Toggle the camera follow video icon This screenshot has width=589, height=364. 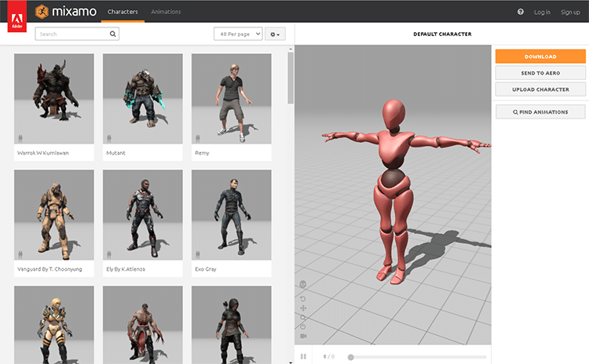point(303,337)
